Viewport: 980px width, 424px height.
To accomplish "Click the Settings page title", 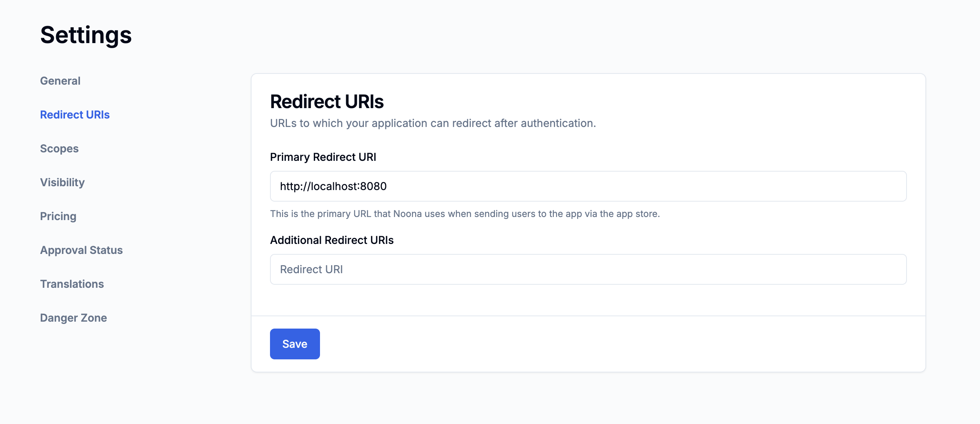I will pyautogui.click(x=86, y=35).
